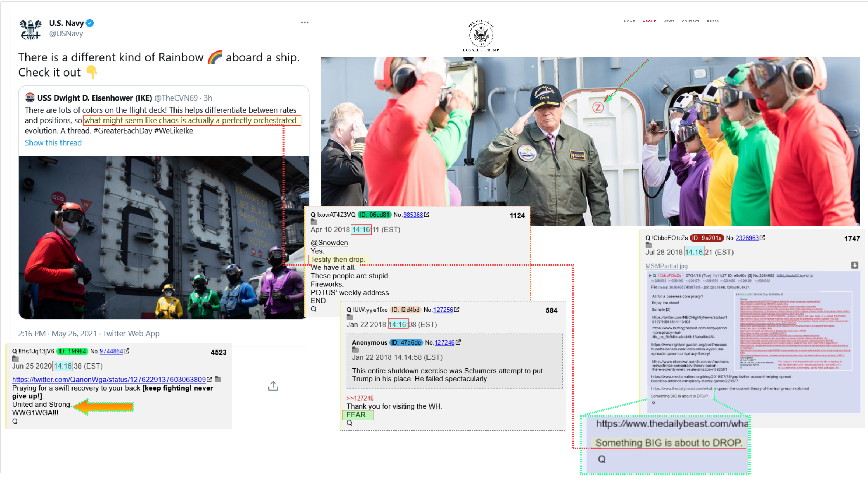Click download icon next to MSMPartial.jpg
Image resolution: width=868 pixels, height=483 pixels.
pyautogui.click(x=855, y=265)
